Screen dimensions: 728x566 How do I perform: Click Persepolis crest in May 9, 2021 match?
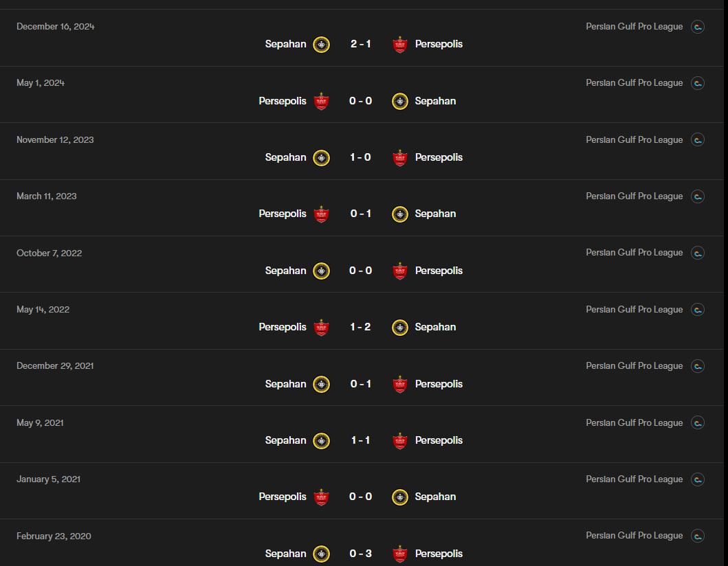click(x=400, y=441)
